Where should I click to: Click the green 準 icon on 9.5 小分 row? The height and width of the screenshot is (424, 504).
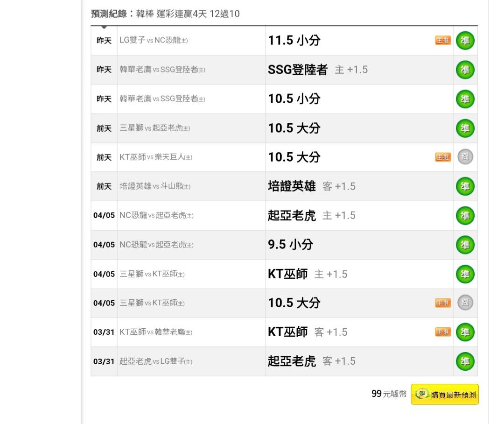(x=465, y=245)
